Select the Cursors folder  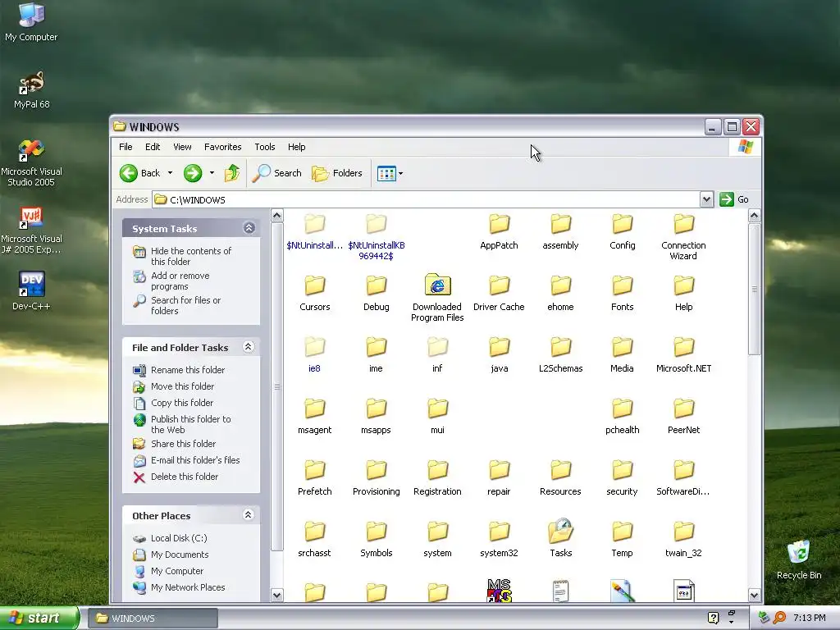tap(314, 293)
